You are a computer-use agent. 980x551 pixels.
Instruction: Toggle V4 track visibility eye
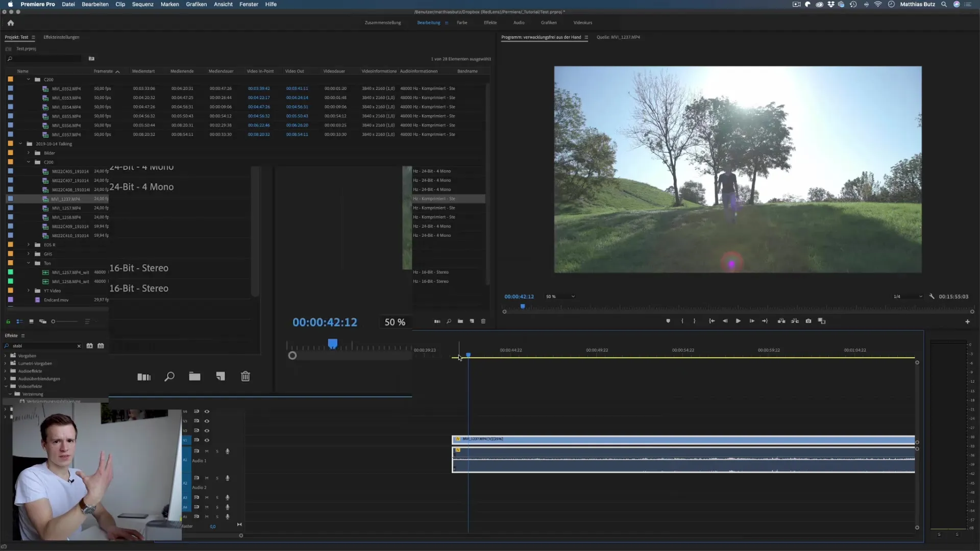tap(207, 412)
